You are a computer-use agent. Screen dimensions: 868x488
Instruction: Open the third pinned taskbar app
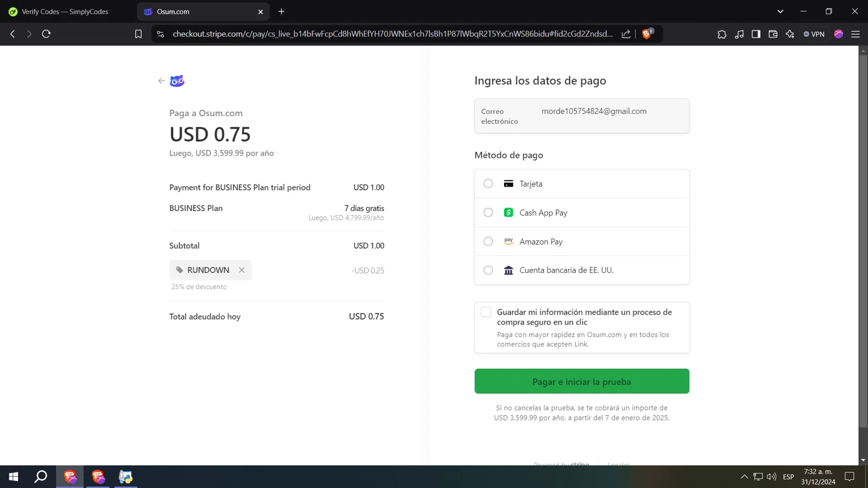point(126,476)
